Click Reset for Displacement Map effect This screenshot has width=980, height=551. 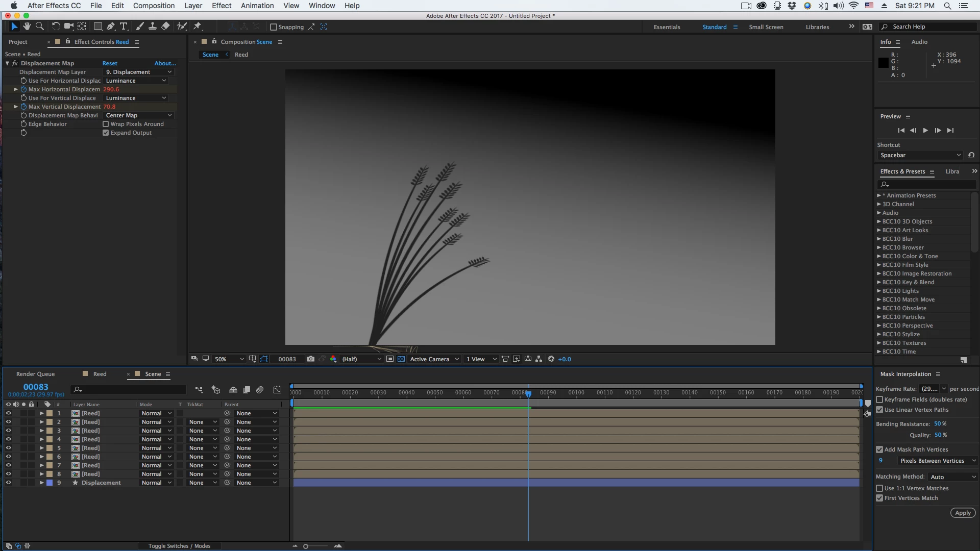pyautogui.click(x=110, y=63)
